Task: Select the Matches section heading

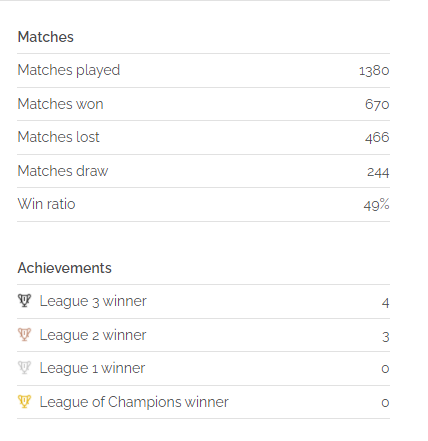Action: pyautogui.click(x=46, y=37)
